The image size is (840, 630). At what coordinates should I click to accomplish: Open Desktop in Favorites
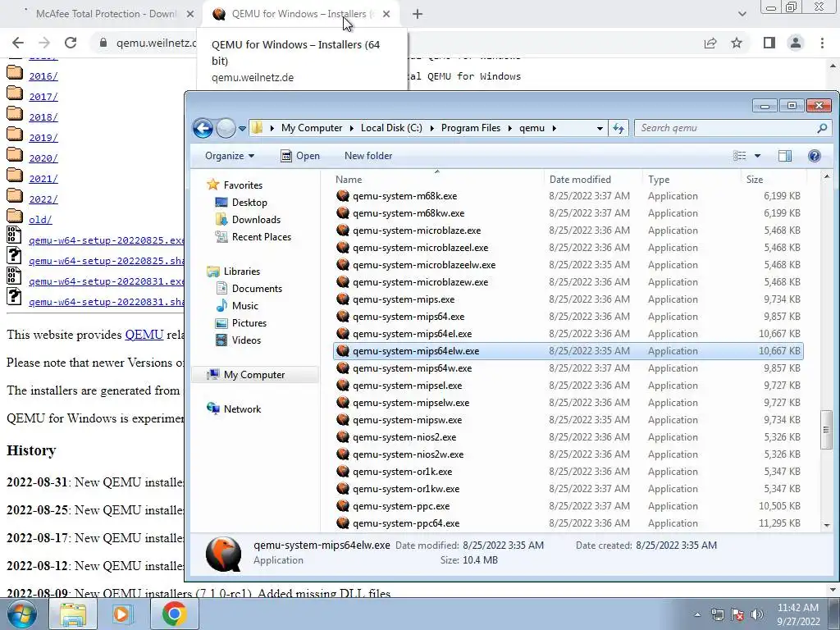[249, 203]
